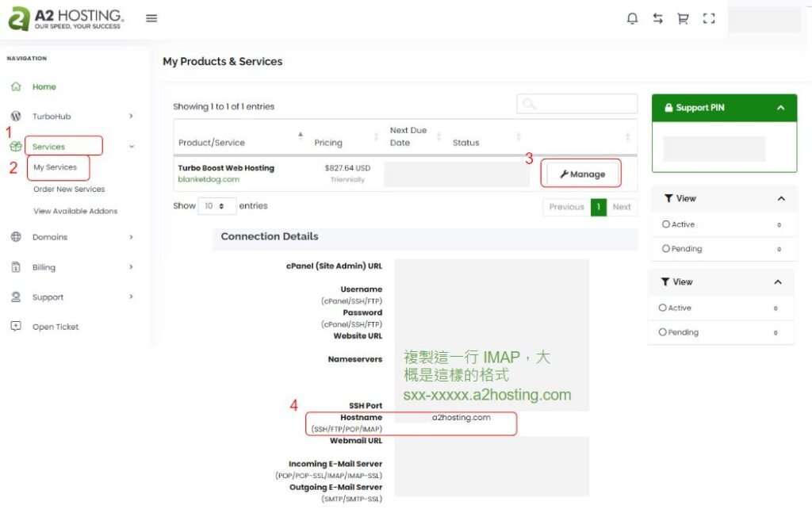Click the A2 Hosting logo
812x513 pixels.
coord(66,19)
